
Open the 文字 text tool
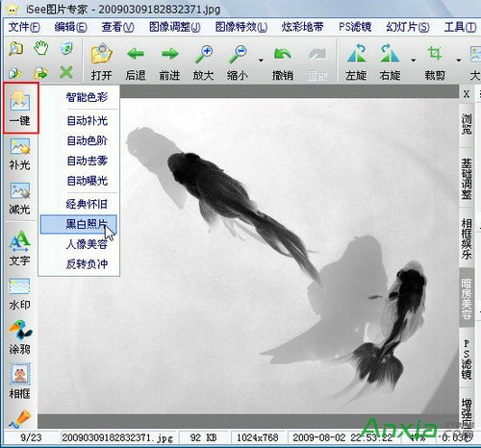pyautogui.click(x=20, y=248)
